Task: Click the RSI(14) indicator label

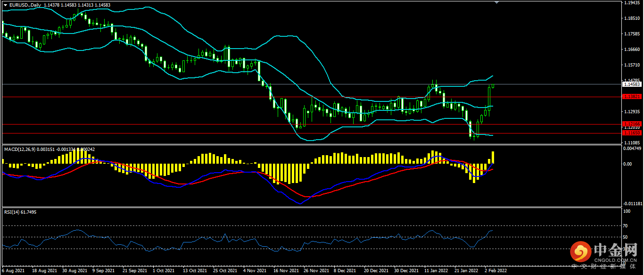Action: (x=13, y=212)
